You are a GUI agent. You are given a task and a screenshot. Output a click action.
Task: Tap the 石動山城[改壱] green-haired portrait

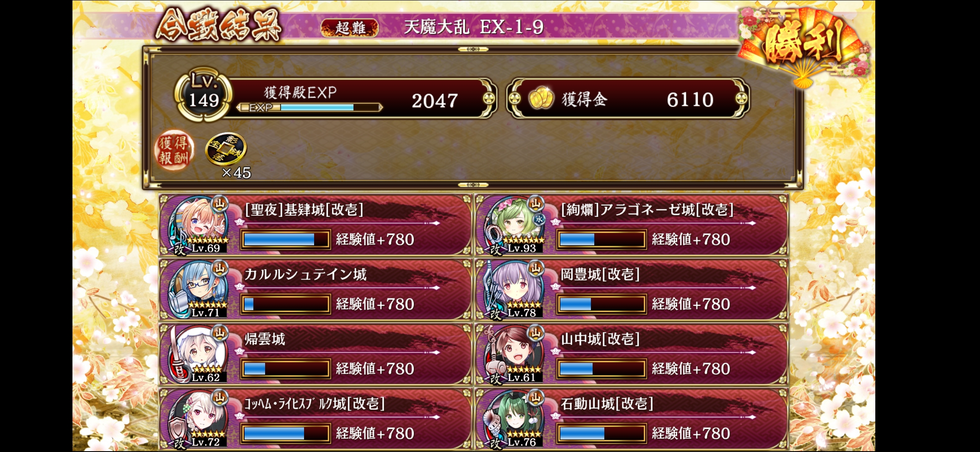pyautogui.click(x=514, y=419)
